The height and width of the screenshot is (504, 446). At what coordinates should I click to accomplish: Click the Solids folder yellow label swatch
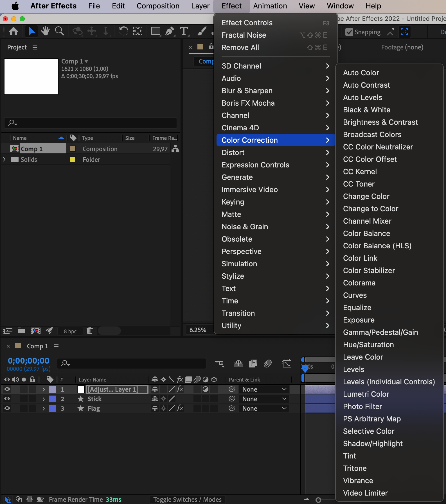click(73, 159)
